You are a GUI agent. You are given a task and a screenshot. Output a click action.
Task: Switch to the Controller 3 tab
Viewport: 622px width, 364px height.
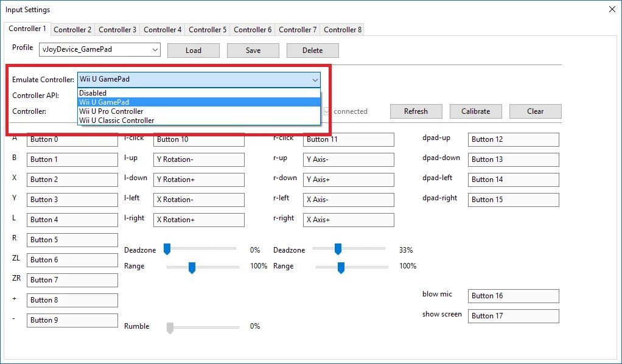[117, 30]
